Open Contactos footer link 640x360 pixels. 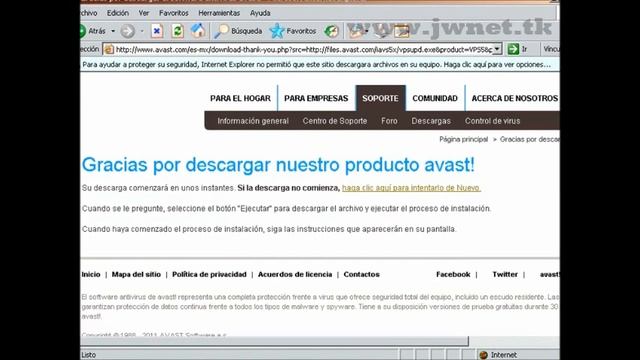(361, 274)
